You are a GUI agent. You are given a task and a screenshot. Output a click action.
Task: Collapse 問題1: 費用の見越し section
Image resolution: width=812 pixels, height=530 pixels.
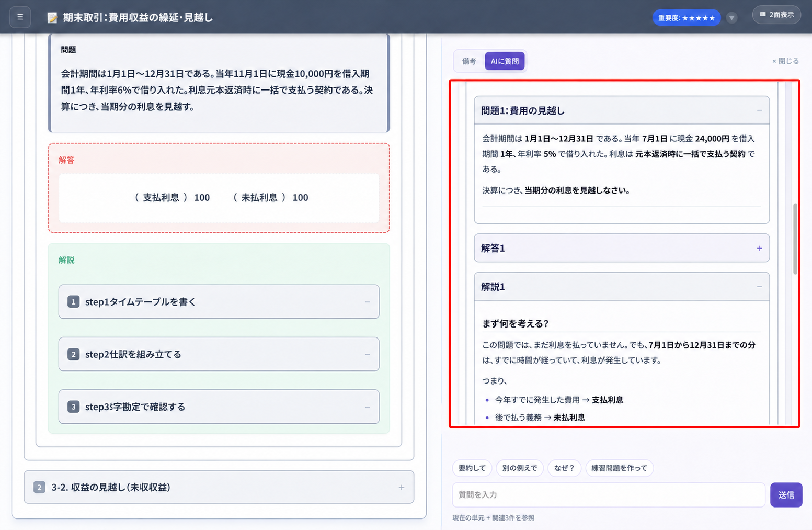[759, 110]
